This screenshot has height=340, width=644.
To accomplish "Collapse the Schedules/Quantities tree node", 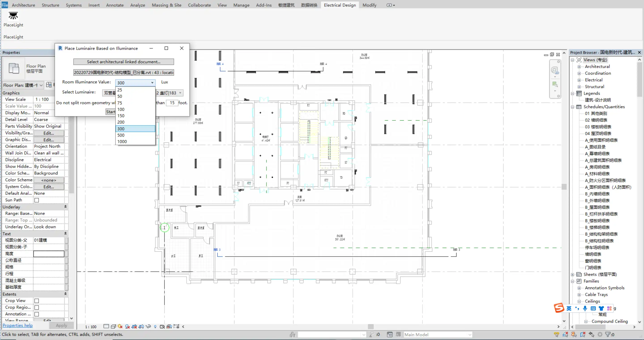I will click(x=572, y=107).
